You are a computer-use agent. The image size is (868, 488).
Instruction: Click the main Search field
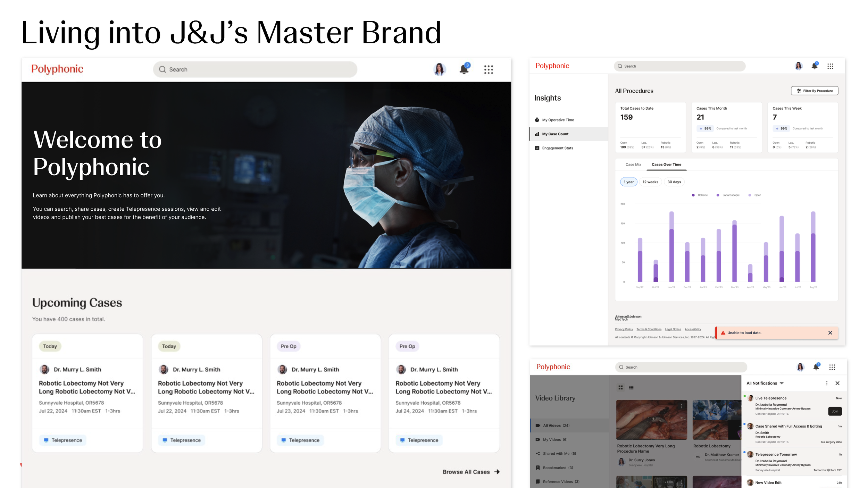pyautogui.click(x=255, y=69)
